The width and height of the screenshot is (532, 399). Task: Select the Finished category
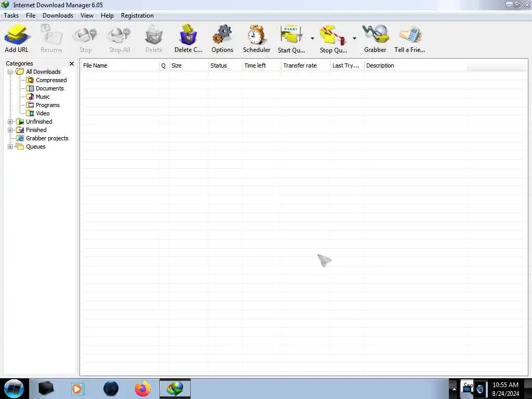tap(36, 130)
